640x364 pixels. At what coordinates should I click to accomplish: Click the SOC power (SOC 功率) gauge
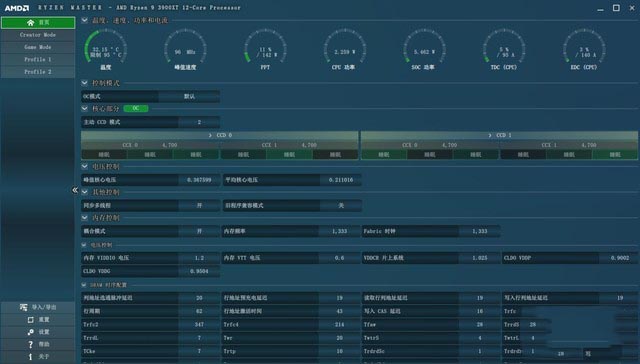(x=424, y=50)
